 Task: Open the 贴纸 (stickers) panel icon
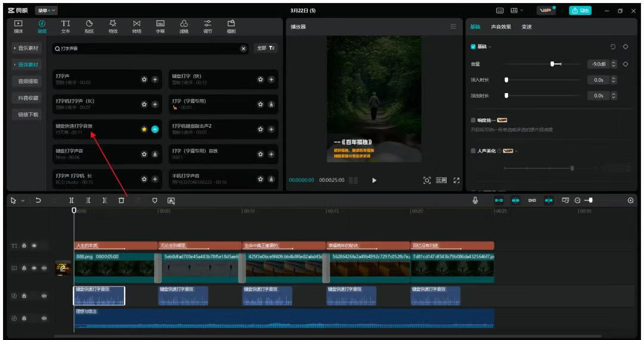(89, 26)
